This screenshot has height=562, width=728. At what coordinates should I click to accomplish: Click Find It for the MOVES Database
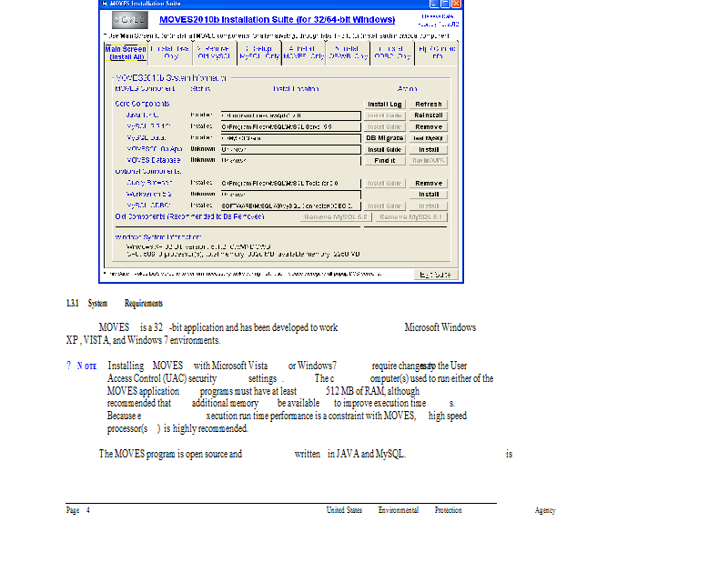tap(385, 160)
